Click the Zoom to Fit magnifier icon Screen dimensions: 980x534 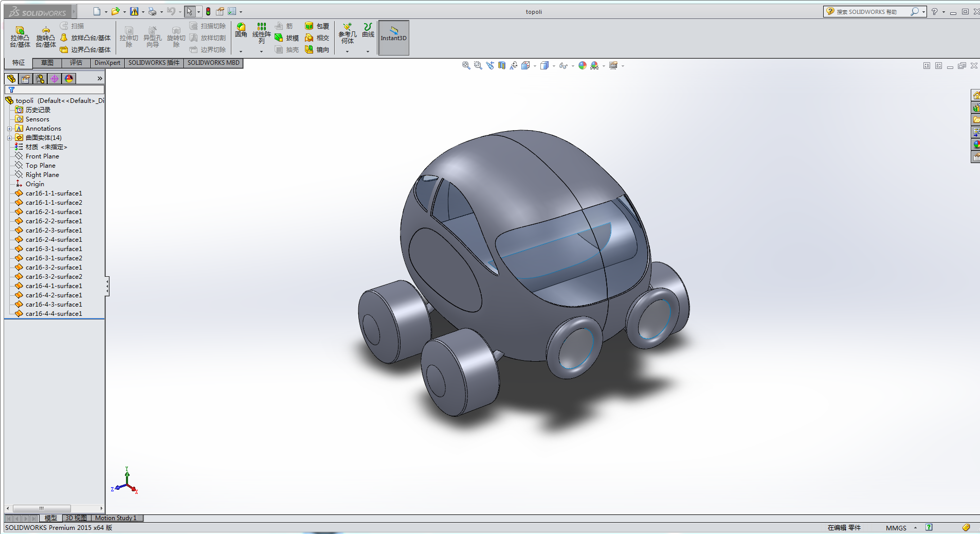coord(466,65)
